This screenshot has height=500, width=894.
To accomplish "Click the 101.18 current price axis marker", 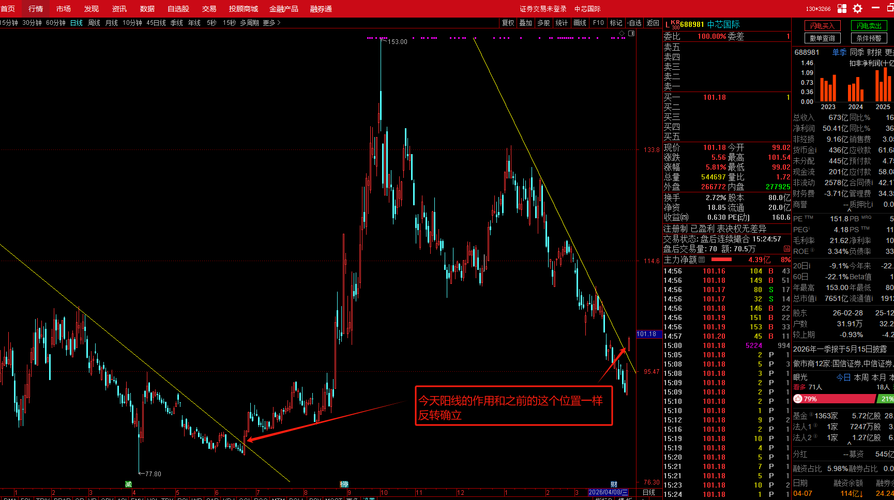I will click(x=647, y=334).
